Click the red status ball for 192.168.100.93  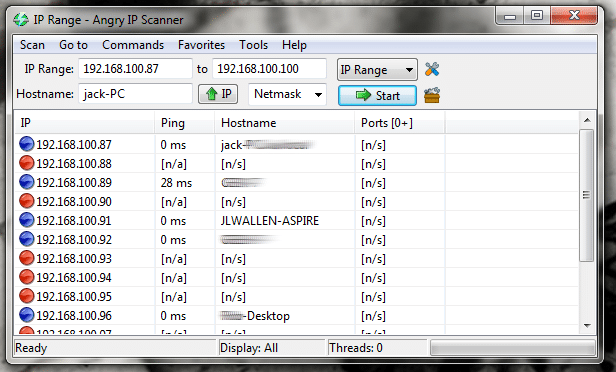(27, 258)
